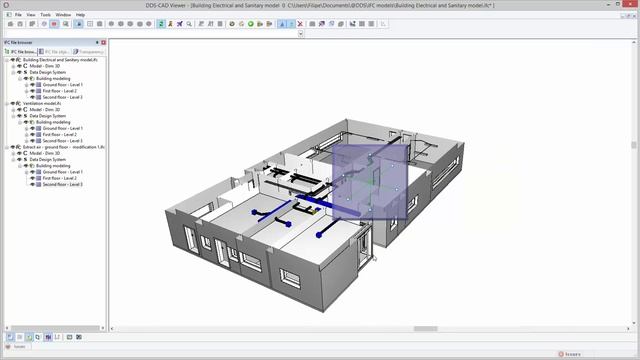Click the orange circular arrow toolbar icon
640x360 pixels.
coord(241,24)
